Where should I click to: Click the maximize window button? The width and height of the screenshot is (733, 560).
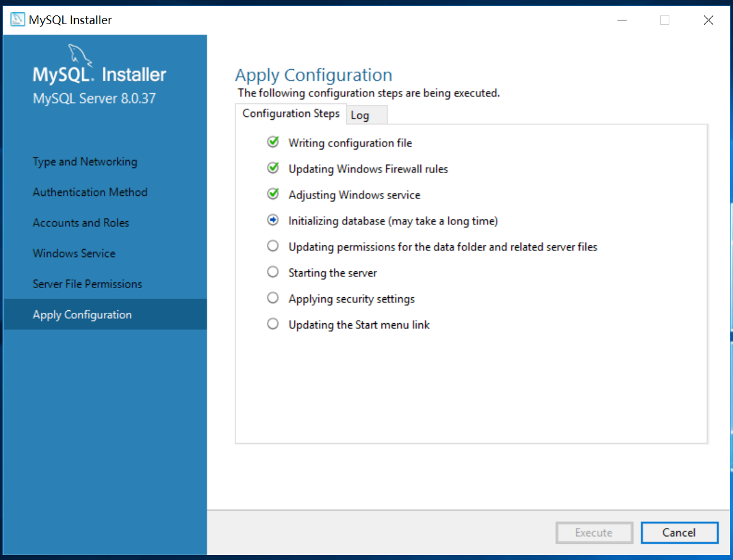click(664, 20)
